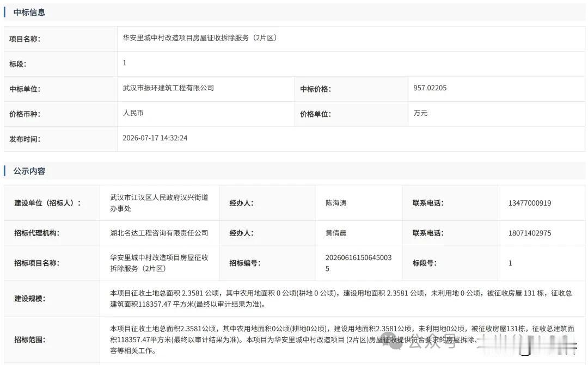Screen dimensions: 588x365
Task: Click 经办人 label in the 招标代理机构 row
Action: click(x=242, y=233)
